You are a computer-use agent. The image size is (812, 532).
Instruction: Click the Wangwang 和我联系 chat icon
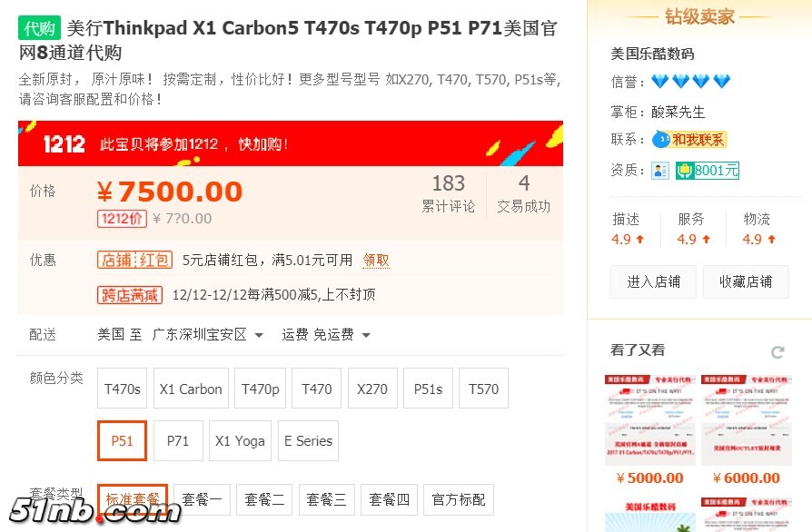coord(688,140)
